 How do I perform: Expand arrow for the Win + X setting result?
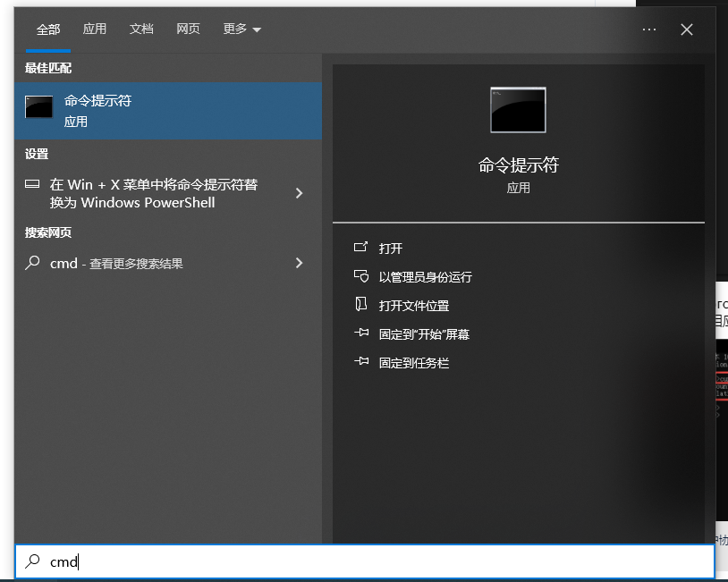299,193
